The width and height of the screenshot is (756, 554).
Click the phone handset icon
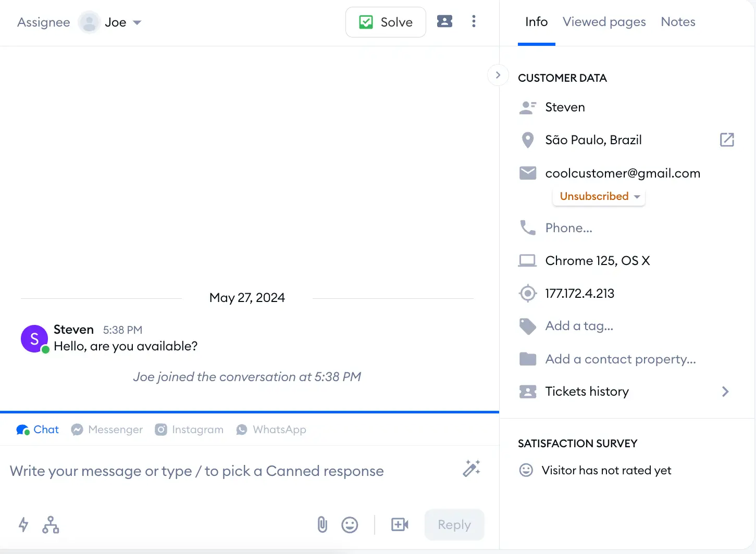coord(528,228)
